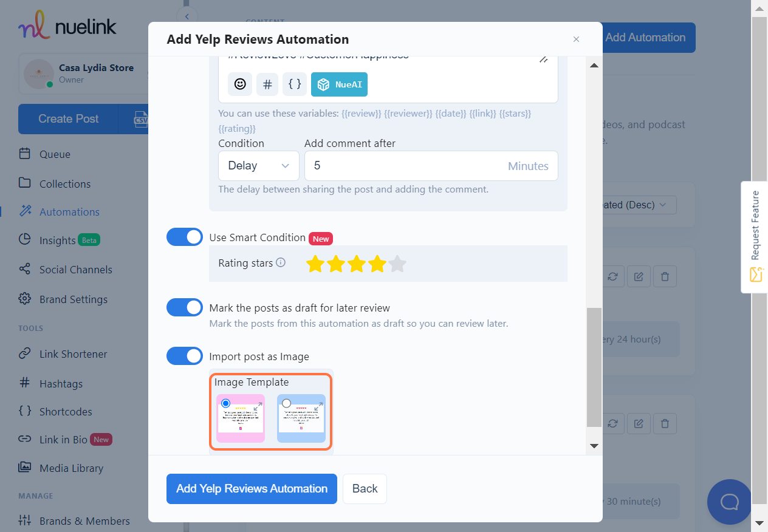Image resolution: width=768 pixels, height=532 pixels.
Task: Close the Add Yelp Reviews Automation dialog
Action: tap(576, 39)
